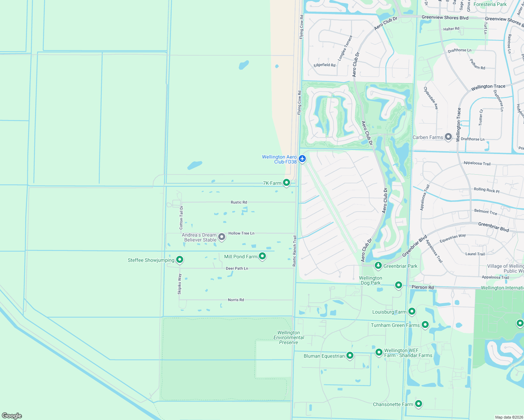Screen dimensions: 524x420
Task: Click the Pierson Rd road label
Action: (x=423, y=287)
